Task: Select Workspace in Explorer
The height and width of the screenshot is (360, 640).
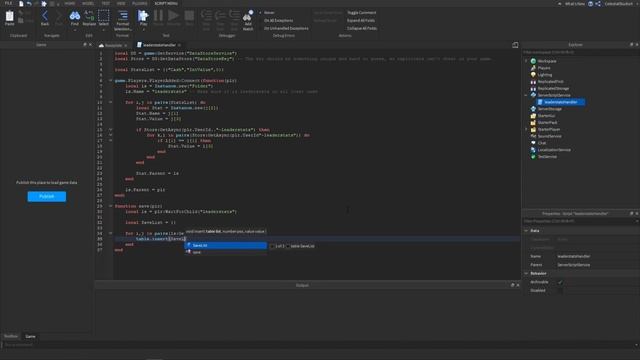Action: pyautogui.click(x=547, y=61)
